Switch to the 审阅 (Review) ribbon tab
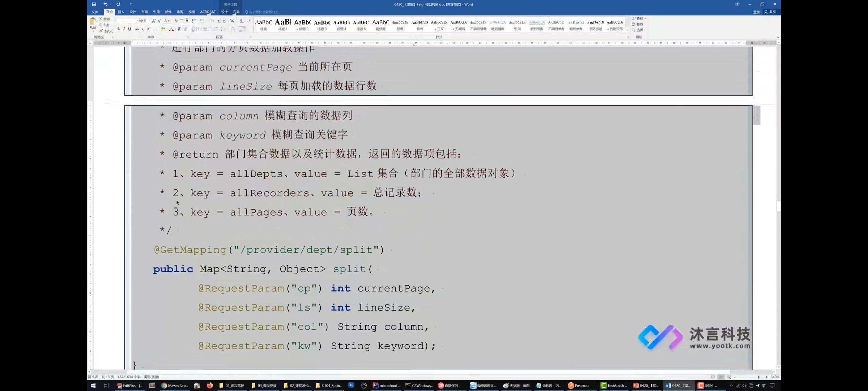The width and height of the screenshot is (868, 391). click(x=180, y=12)
